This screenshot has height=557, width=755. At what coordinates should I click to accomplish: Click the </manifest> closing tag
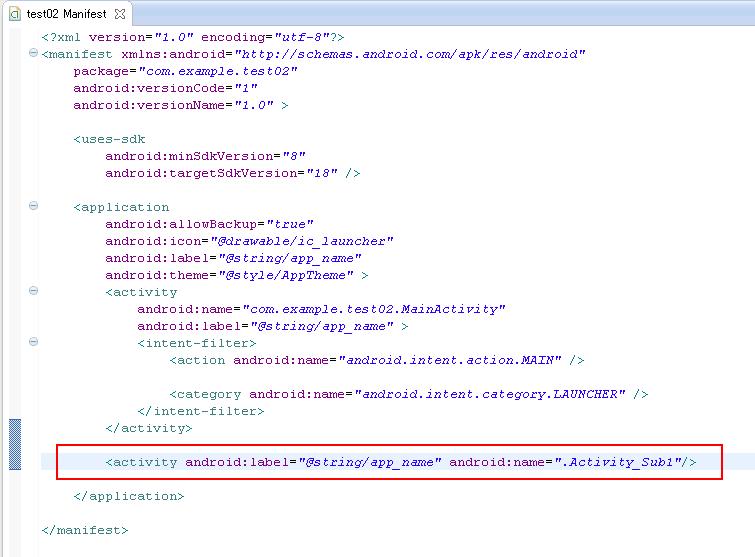(85, 530)
